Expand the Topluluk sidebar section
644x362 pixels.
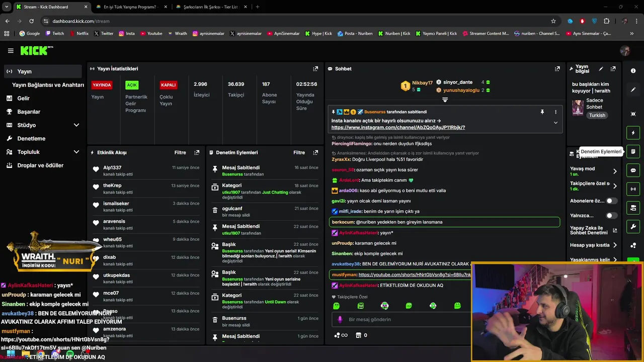[x=76, y=152]
